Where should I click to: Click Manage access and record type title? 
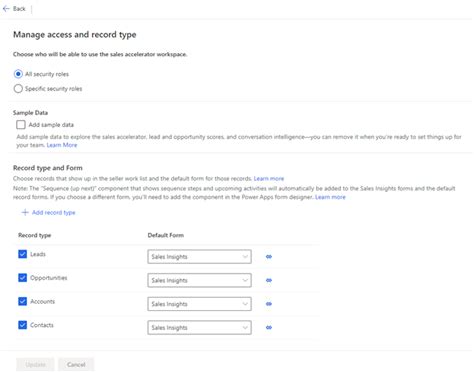pos(75,35)
